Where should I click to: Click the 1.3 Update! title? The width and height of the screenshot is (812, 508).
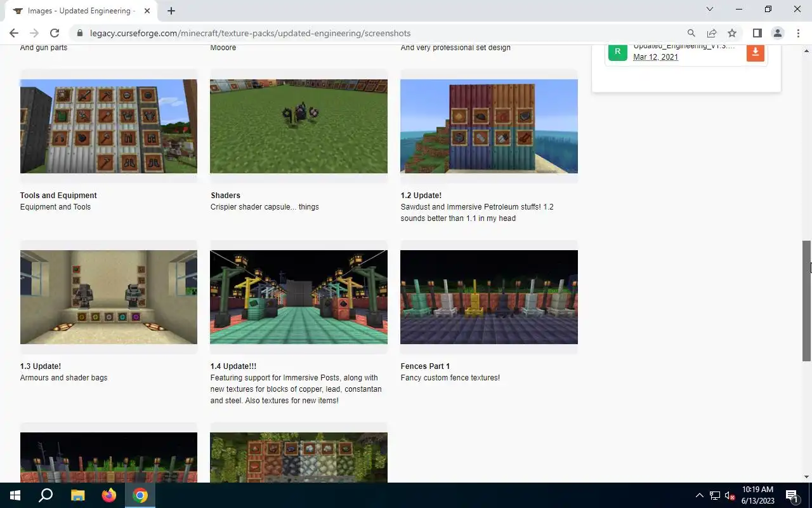41,366
